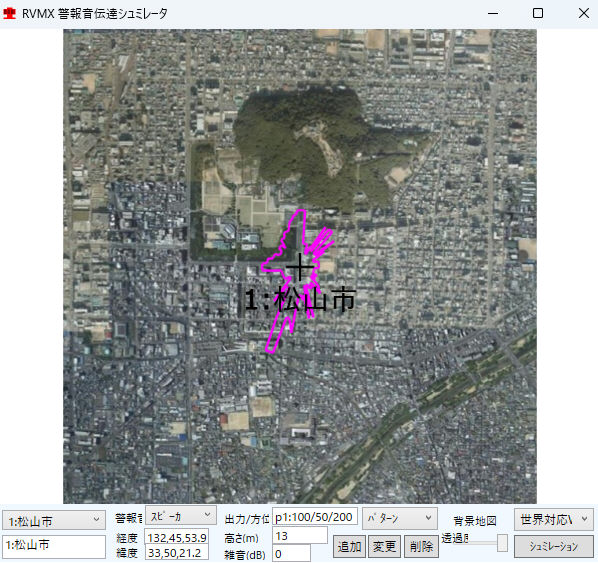Image resolution: width=598 pixels, height=563 pixels.
Task: Click the 経度 longitude input field
Action: 177,537
